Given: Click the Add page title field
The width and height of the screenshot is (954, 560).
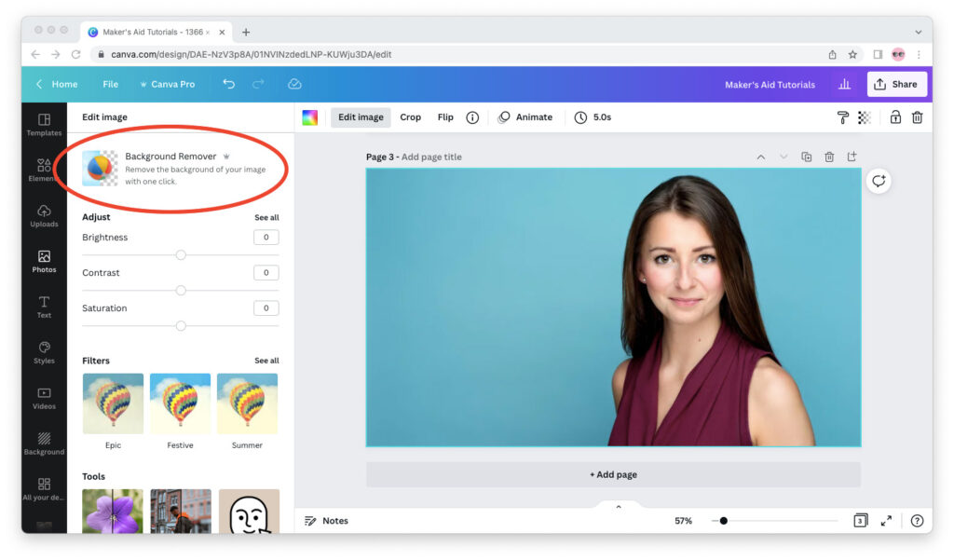Looking at the screenshot, I should click(431, 157).
